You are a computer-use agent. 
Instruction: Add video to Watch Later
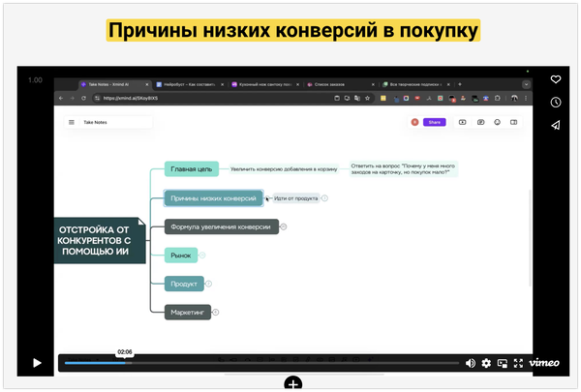click(x=556, y=103)
